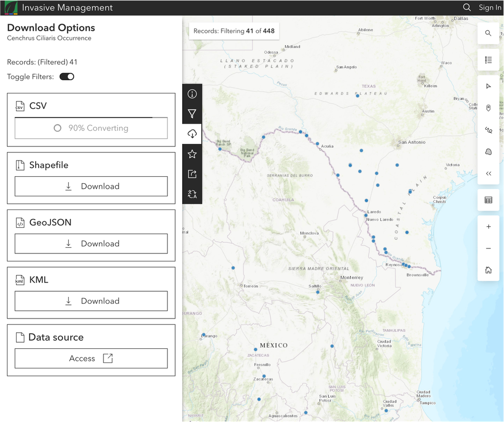Open the info panel in dark sidebar
Screen dimensions: 504x422
[x=192, y=94]
